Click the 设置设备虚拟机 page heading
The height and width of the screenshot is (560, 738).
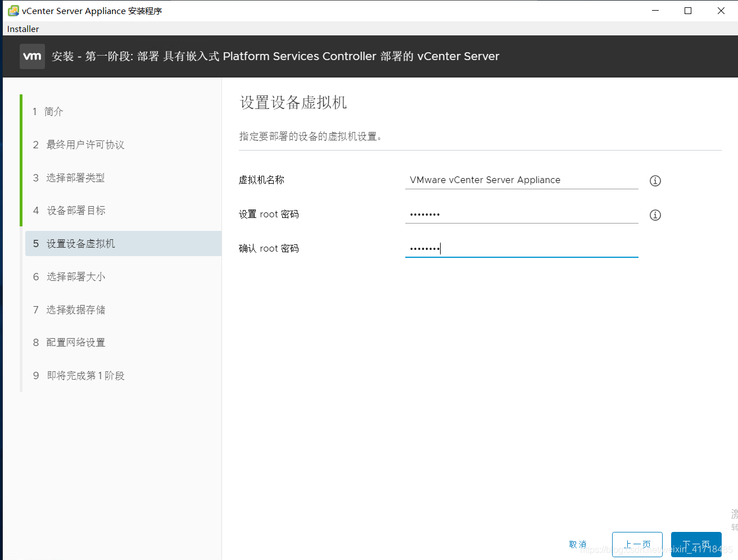[x=293, y=102]
